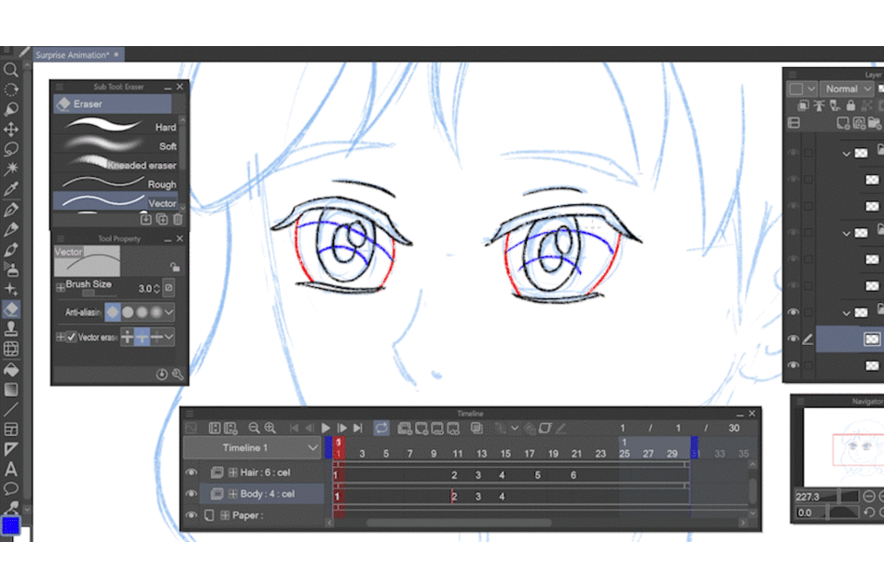Select the Eyedropper tool
The image size is (884, 588).
pos(11,190)
